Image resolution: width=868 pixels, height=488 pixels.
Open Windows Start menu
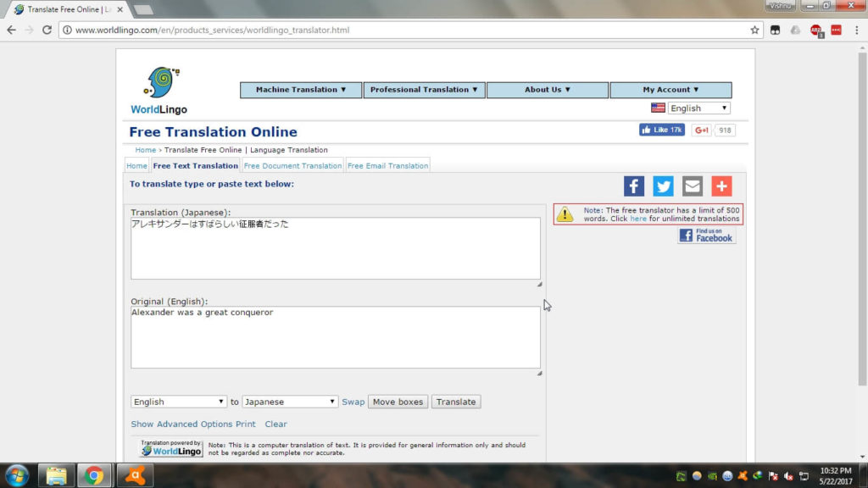pos(17,476)
